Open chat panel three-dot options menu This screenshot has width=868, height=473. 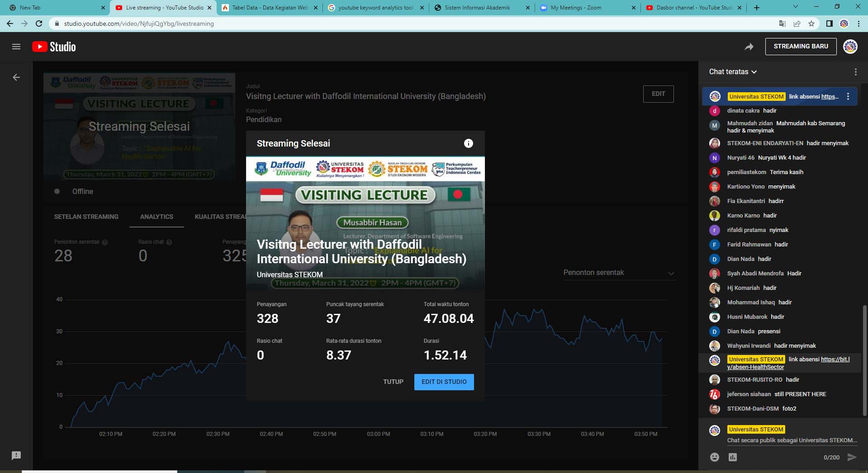click(x=855, y=72)
